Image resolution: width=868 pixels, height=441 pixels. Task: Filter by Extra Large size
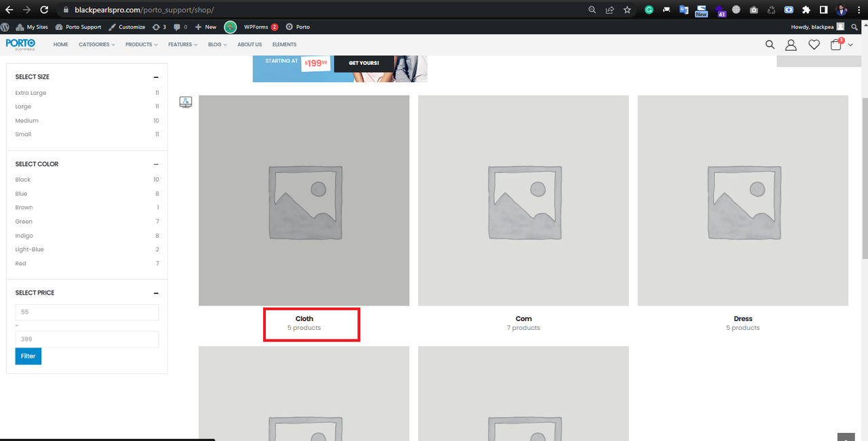pos(31,93)
